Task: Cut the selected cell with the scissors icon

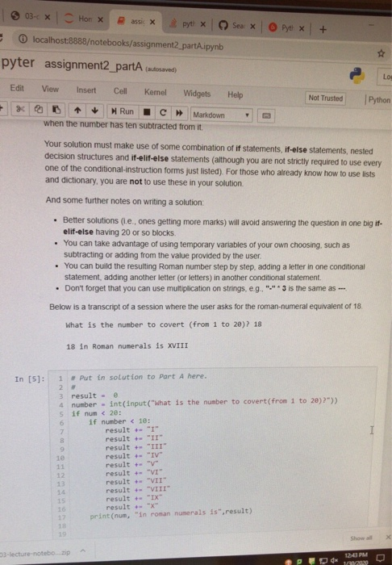Action: pos(20,108)
